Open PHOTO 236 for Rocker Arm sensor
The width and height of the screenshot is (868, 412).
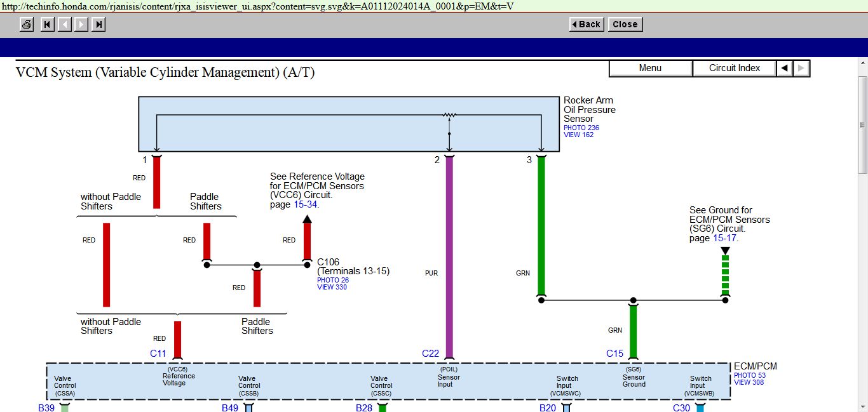[581, 128]
